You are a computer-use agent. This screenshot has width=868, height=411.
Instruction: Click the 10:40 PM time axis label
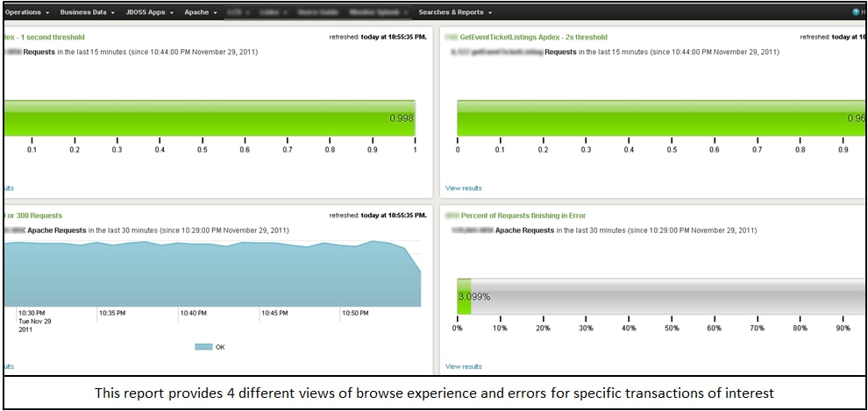[193, 313]
